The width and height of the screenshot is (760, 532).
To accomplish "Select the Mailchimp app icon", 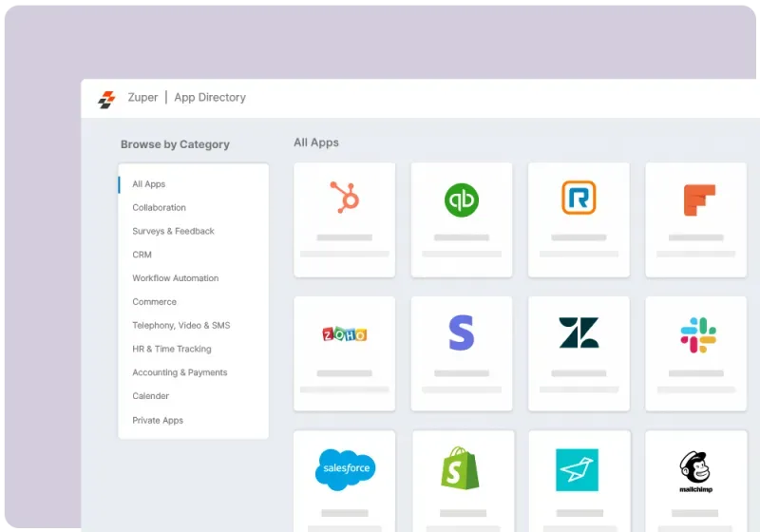I will 696,470.
